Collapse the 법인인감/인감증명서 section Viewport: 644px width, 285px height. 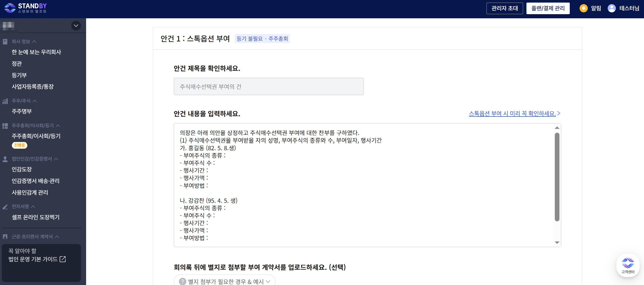(56, 159)
